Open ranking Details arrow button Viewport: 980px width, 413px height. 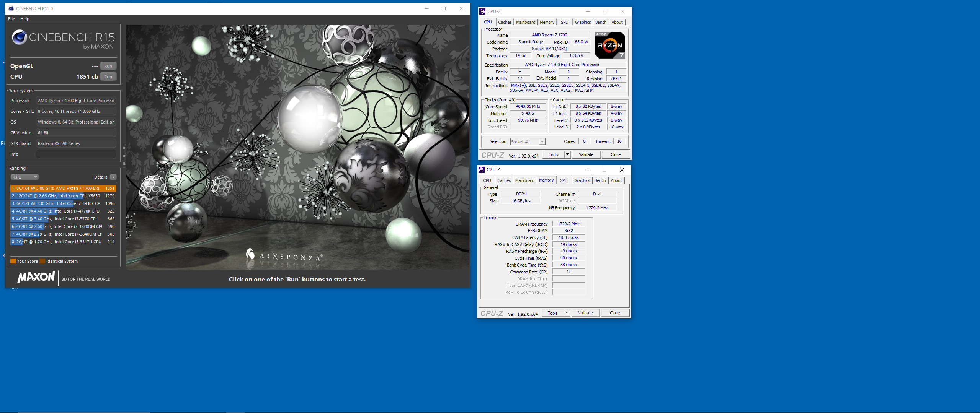(x=113, y=177)
